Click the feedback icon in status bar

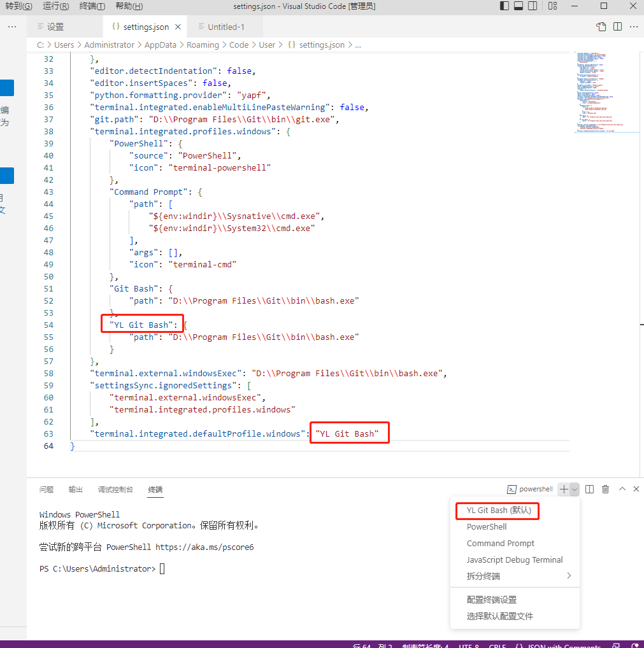pos(616,645)
